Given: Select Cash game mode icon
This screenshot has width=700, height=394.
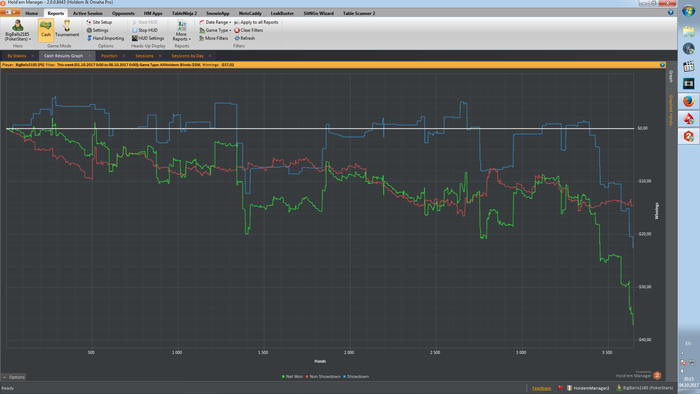Looking at the screenshot, I should [x=46, y=29].
